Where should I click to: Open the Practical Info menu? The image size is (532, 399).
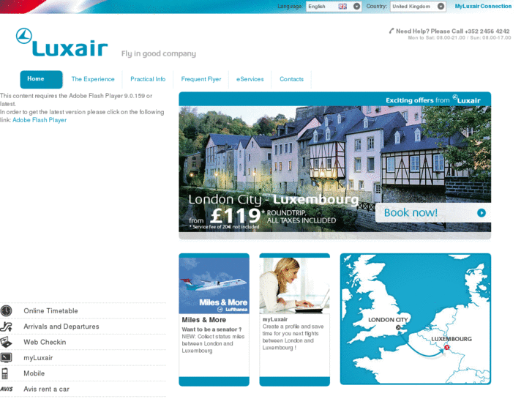pyautogui.click(x=148, y=79)
